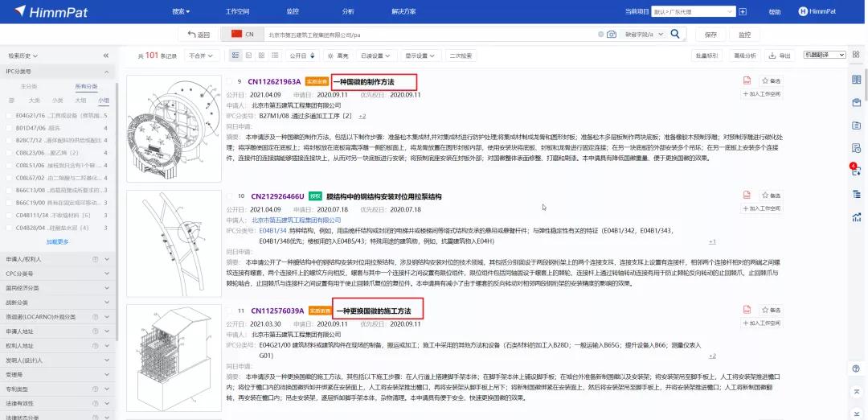Click the sidebar notification icon with red badge
868x420 pixels.
click(x=857, y=170)
